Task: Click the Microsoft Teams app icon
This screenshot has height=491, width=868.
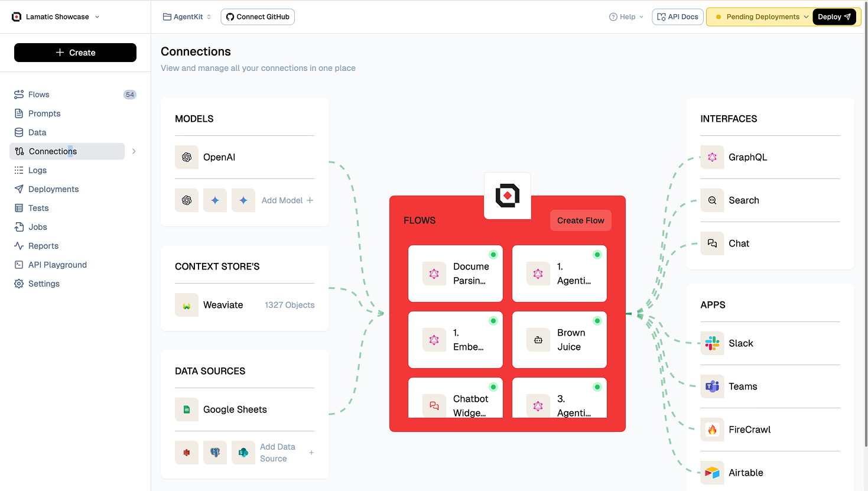Action: click(x=712, y=386)
